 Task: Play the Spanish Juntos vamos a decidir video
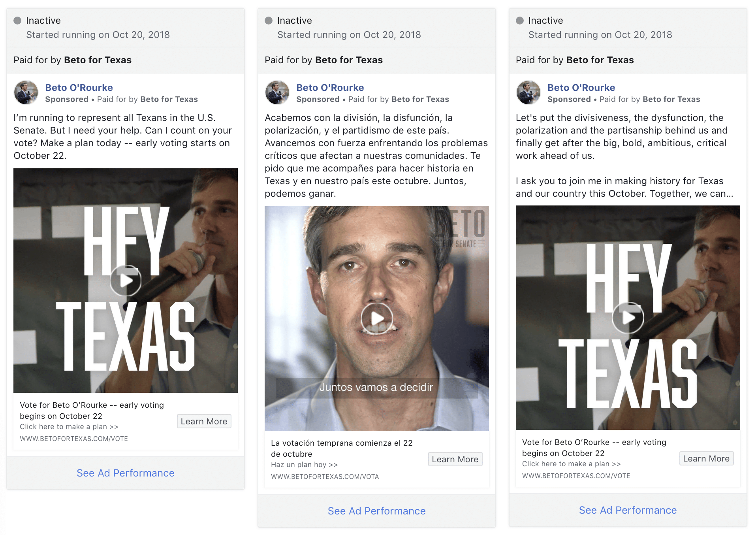(377, 318)
